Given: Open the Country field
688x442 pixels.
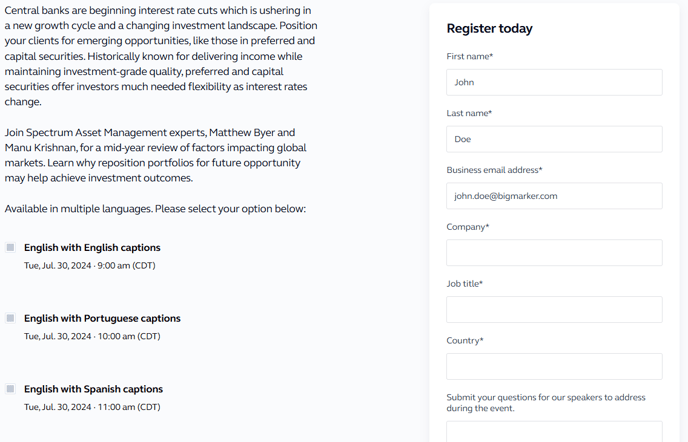Looking at the screenshot, I should 554,367.
